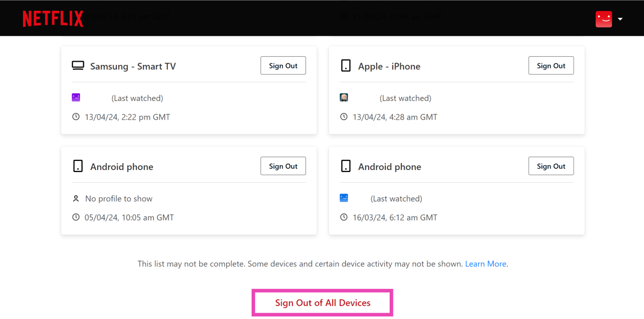This screenshot has height=319, width=644.
Task: Open the Learn More link
Action: pos(486,264)
